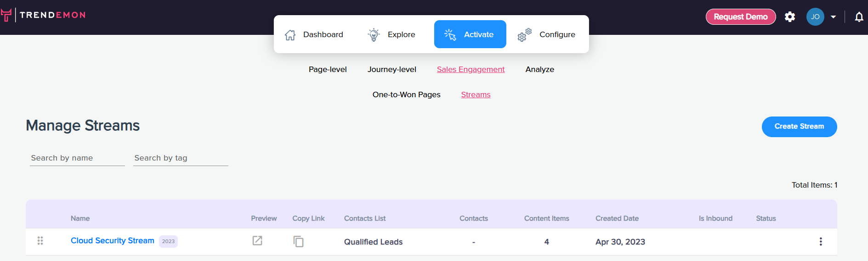This screenshot has height=261, width=868.
Task: Click the Create Stream button
Action: tap(800, 127)
